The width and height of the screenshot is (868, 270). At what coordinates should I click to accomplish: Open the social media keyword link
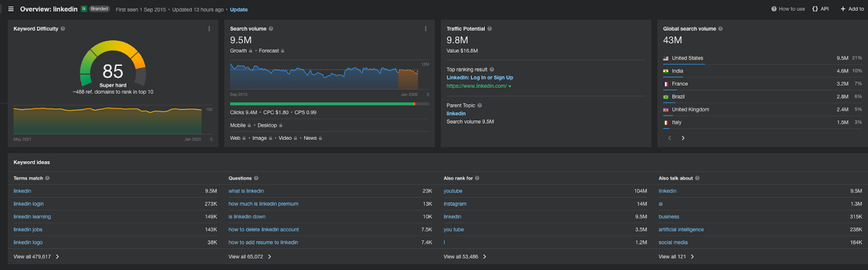coord(673,243)
